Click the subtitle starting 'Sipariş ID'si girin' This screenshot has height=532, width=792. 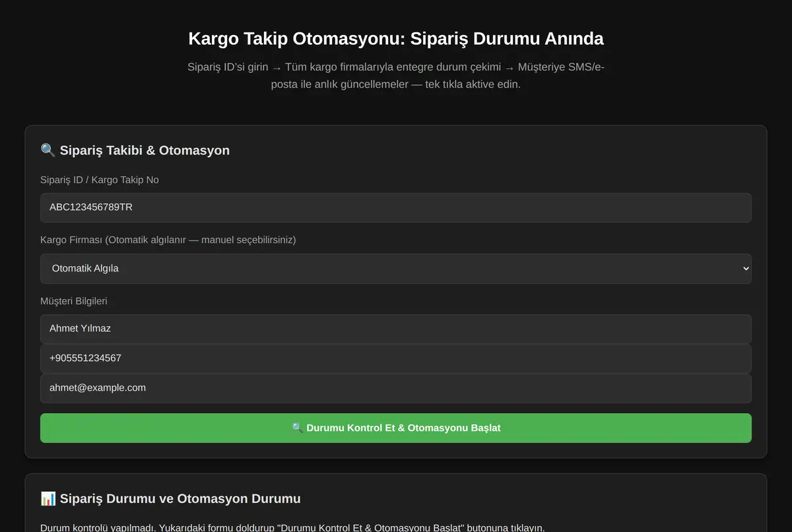pyautogui.click(x=395, y=76)
